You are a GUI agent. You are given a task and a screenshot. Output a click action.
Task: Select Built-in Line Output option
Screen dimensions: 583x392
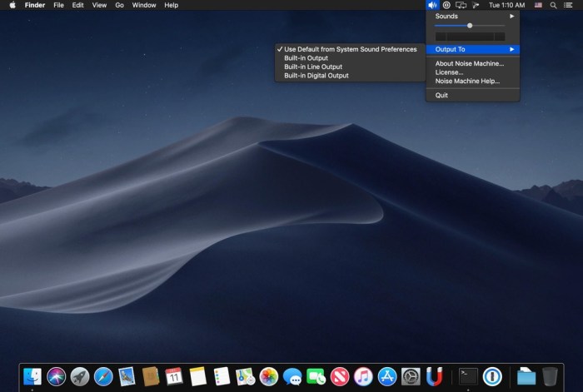[312, 67]
